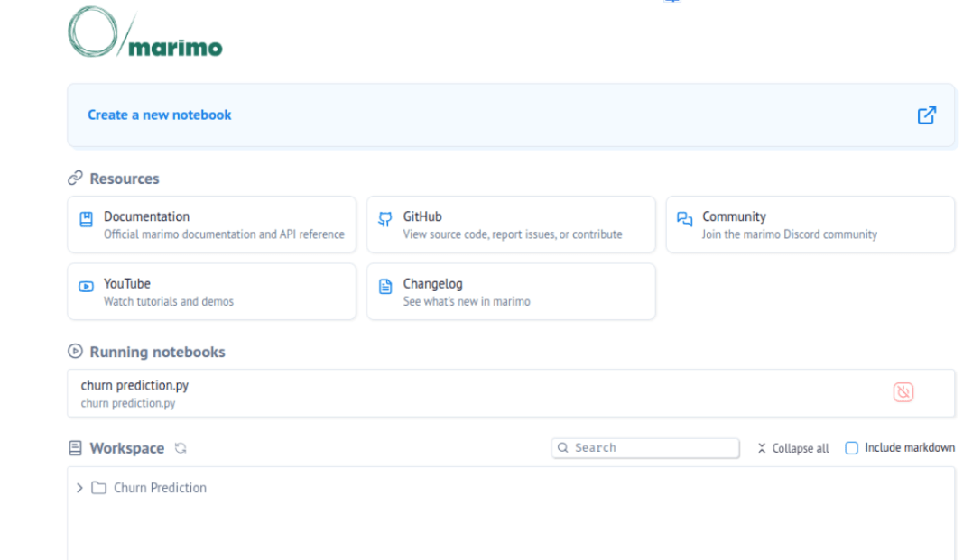Screen dimensions: 963x560
Task: Enable the Include markdown checkbox
Action: (x=852, y=448)
